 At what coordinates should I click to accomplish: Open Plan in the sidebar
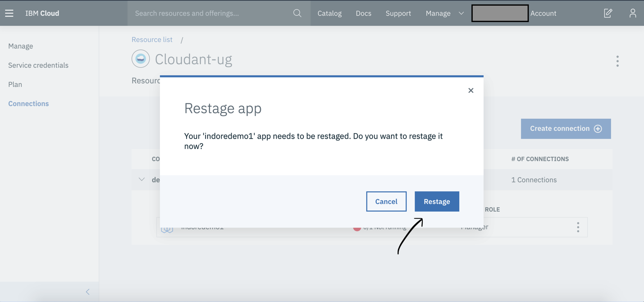(x=15, y=84)
